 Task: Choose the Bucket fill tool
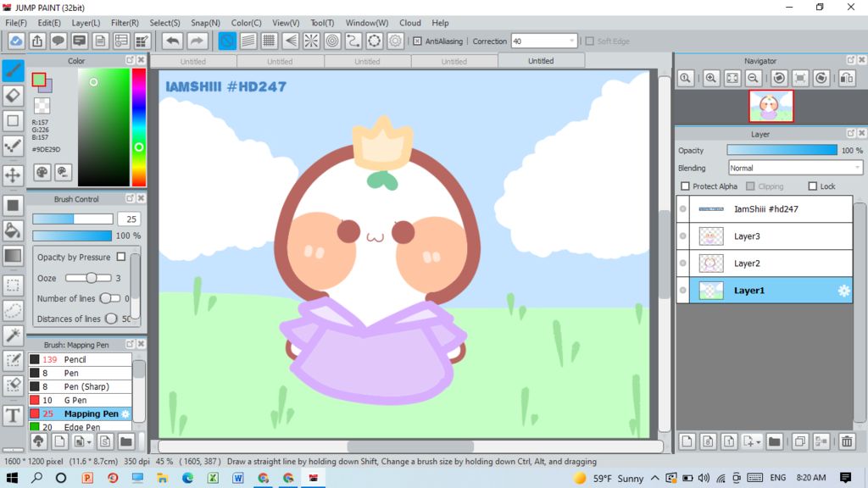pyautogui.click(x=13, y=230)
